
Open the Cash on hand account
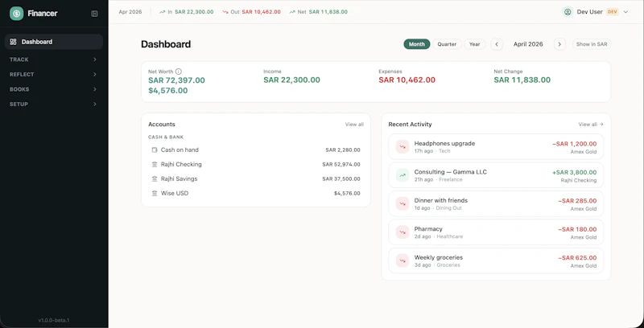point(256,150)
